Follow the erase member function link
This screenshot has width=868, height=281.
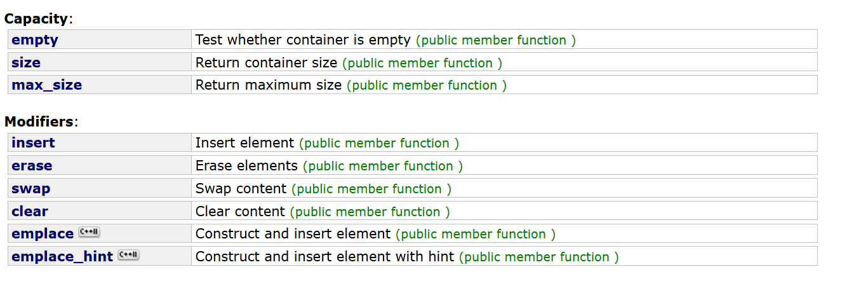pos(32,166)
